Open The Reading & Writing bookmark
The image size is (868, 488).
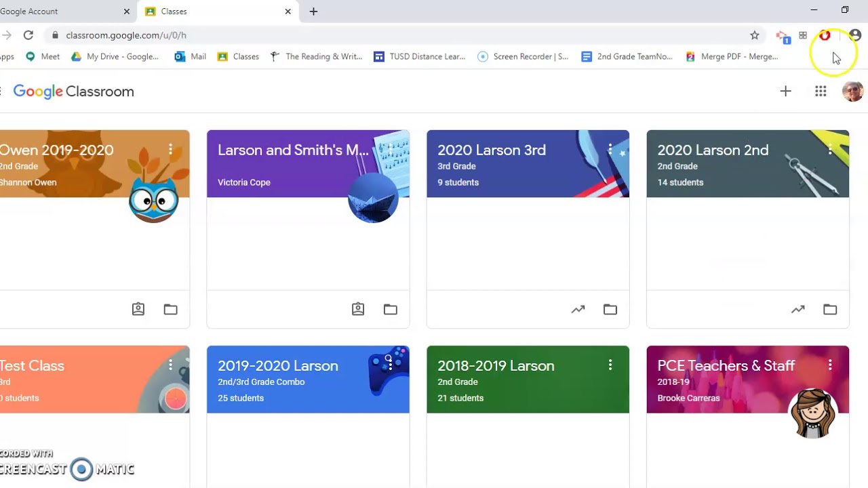click(x=316, y=57)
